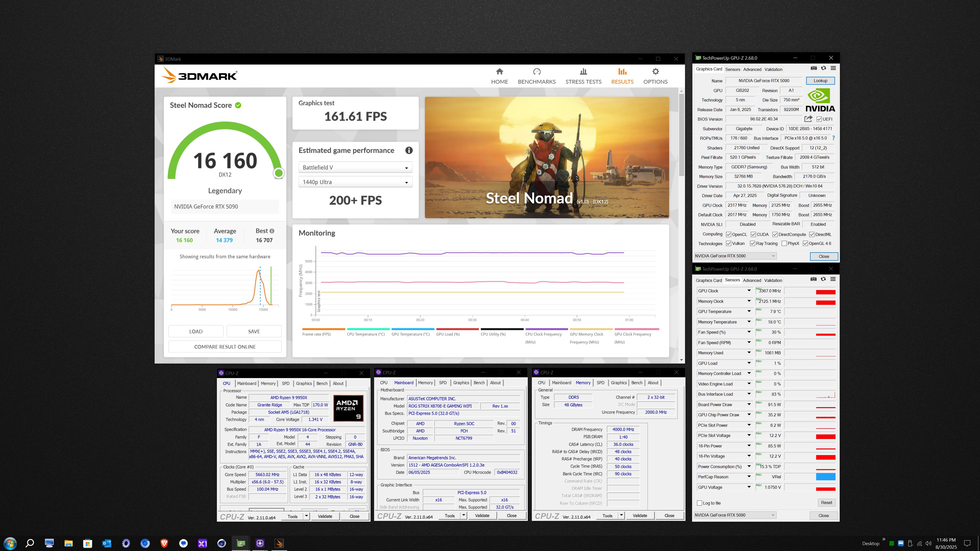This screenshot has width=980, height=551.
Task: Open OPTIONS in 3DMark
Action: [655, 76]
